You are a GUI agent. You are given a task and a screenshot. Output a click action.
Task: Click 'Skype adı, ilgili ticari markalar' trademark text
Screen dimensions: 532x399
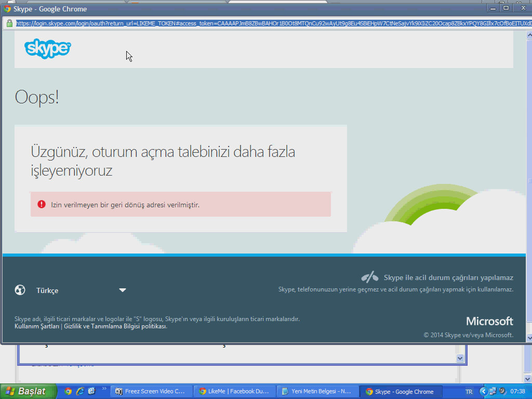(x=157, y=319)
